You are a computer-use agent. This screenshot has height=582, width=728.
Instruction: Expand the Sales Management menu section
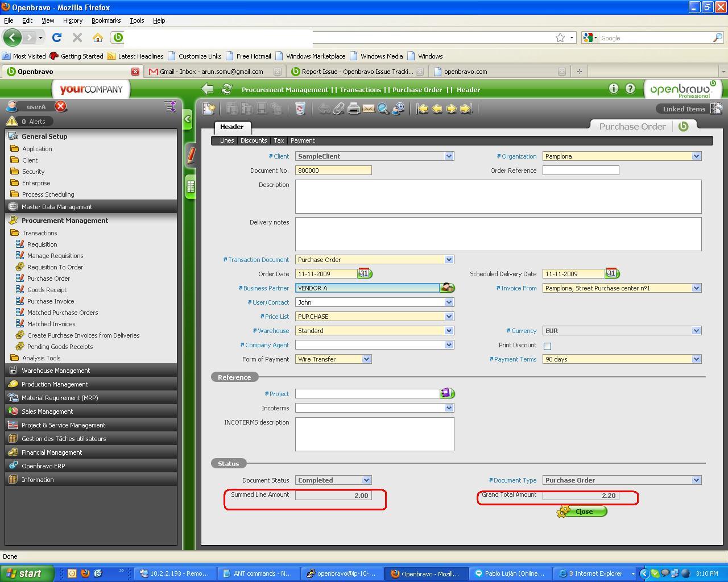(x=91, y=411)
